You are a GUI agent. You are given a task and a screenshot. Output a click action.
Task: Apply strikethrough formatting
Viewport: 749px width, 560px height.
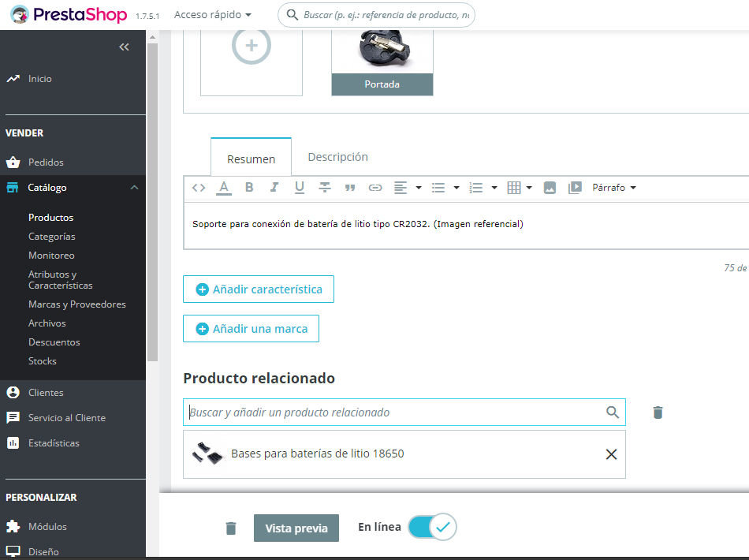pos(325,187)
